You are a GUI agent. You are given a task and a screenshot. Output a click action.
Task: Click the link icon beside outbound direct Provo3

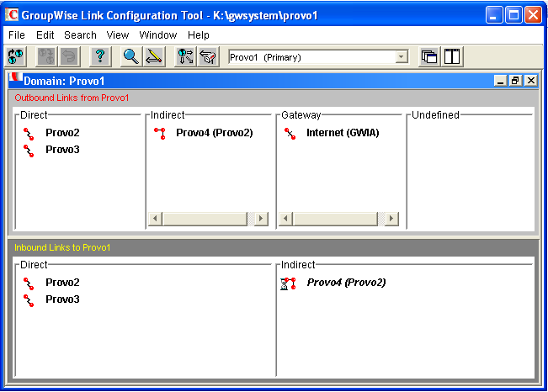[x=29, y=151]
